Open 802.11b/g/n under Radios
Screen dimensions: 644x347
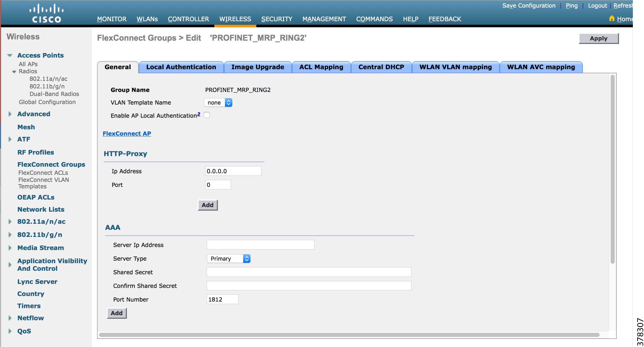[x=47, y=86]
